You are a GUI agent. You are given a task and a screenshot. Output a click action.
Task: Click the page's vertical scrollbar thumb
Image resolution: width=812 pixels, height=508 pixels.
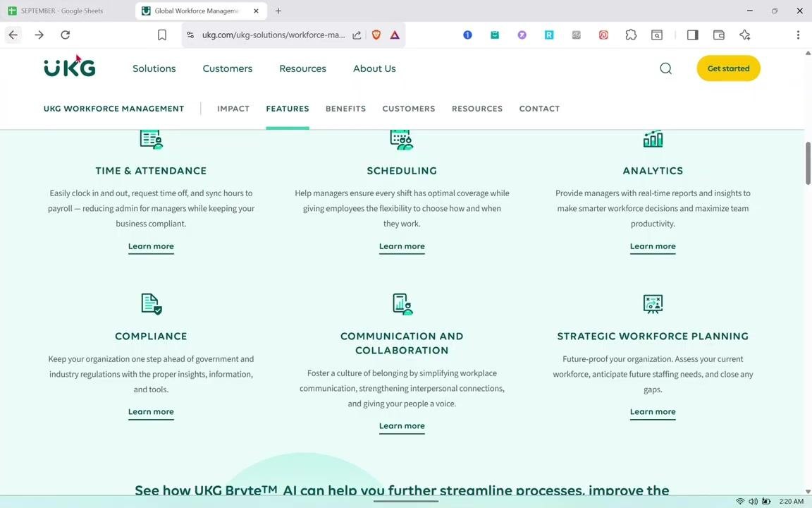pyautogui.click(x=808, y=163)
